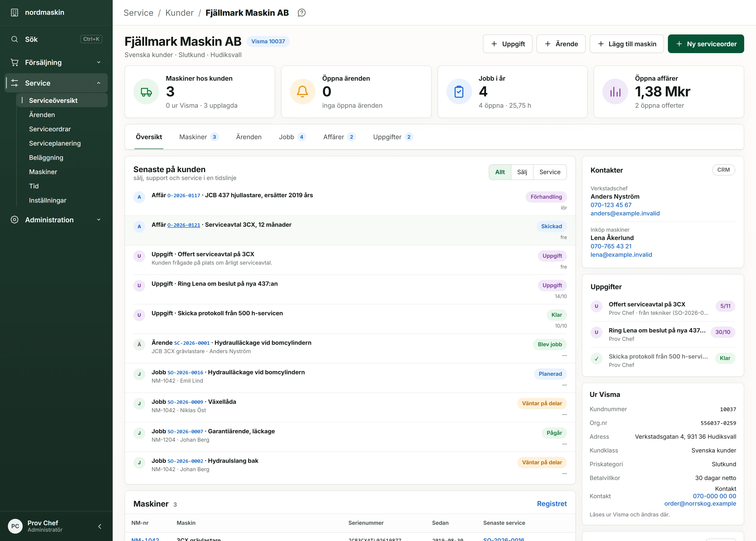Open the Uppgifter tab
Viewport: 756px width, 541px height.
(x=393, y=137)
